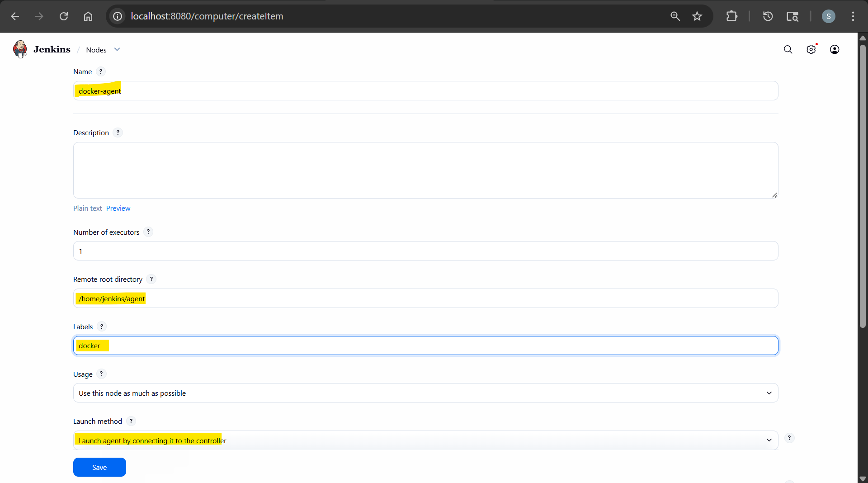Open browser history clock icon
Viewport: 868px width, 483px height.
(x=768, y=16)
